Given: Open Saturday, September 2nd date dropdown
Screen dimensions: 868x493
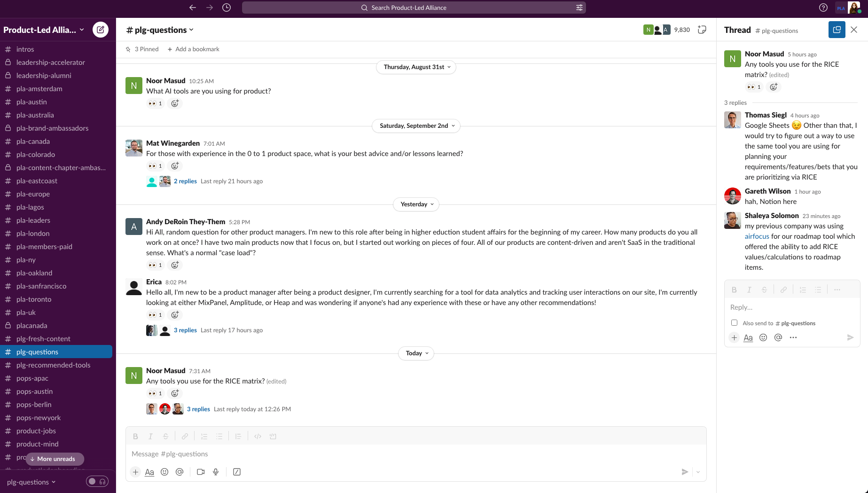Looking at the screenshot, I should 416,126.
